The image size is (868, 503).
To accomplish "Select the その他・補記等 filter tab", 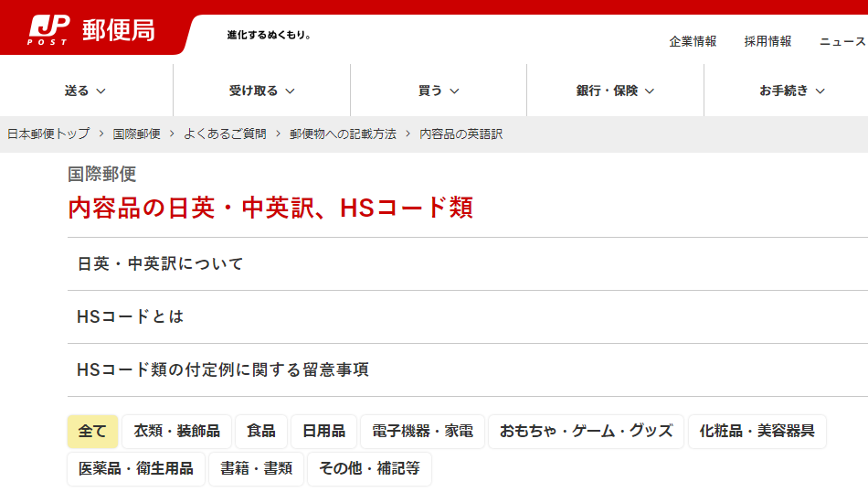I will click(x=369, y=468).
